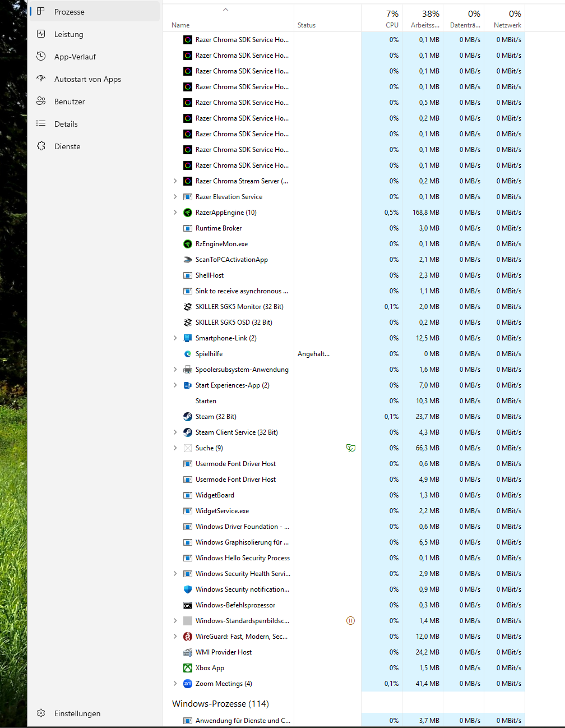Click the Windows Security notification shield icon
Screen dimensions: 565x728
[x=188, y=589]
